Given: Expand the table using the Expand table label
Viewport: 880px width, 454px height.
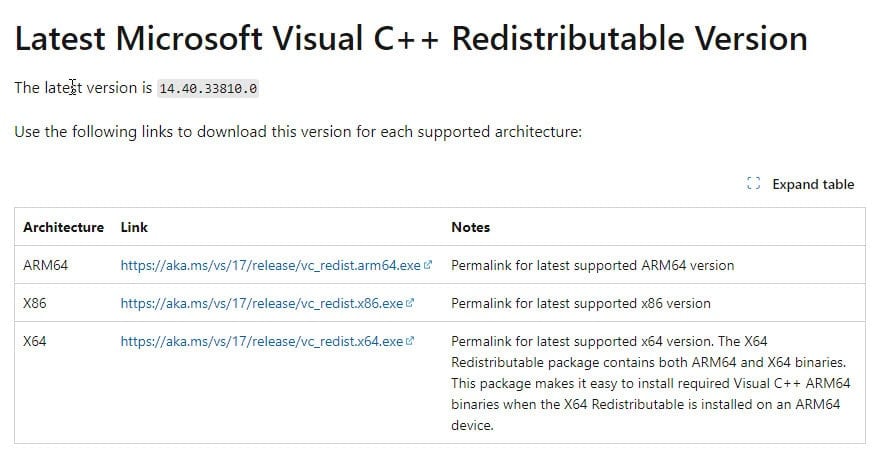Looking at the screenshot, I should [813, 184].
